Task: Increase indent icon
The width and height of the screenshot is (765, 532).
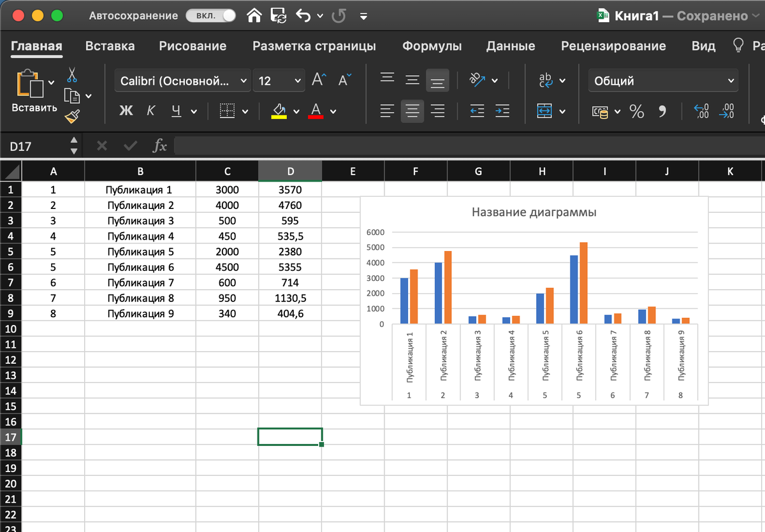Action: 502,111
